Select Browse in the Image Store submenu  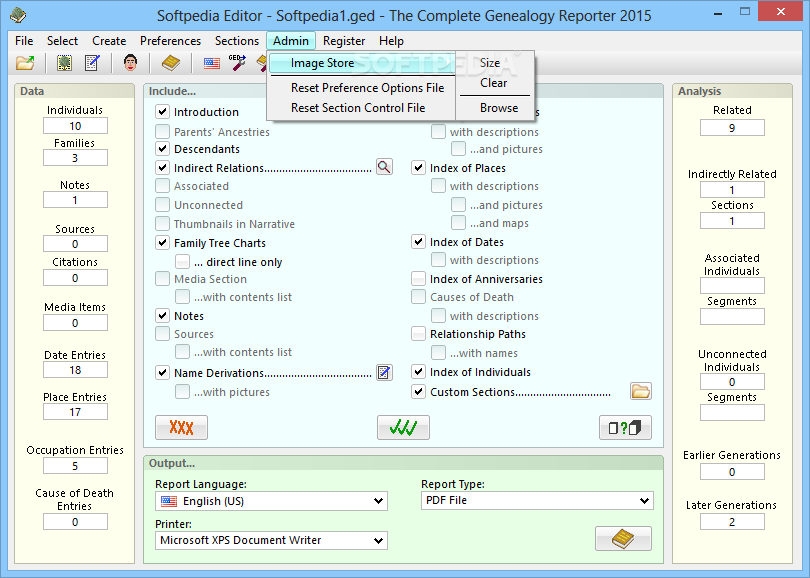[x=495, y=108]
